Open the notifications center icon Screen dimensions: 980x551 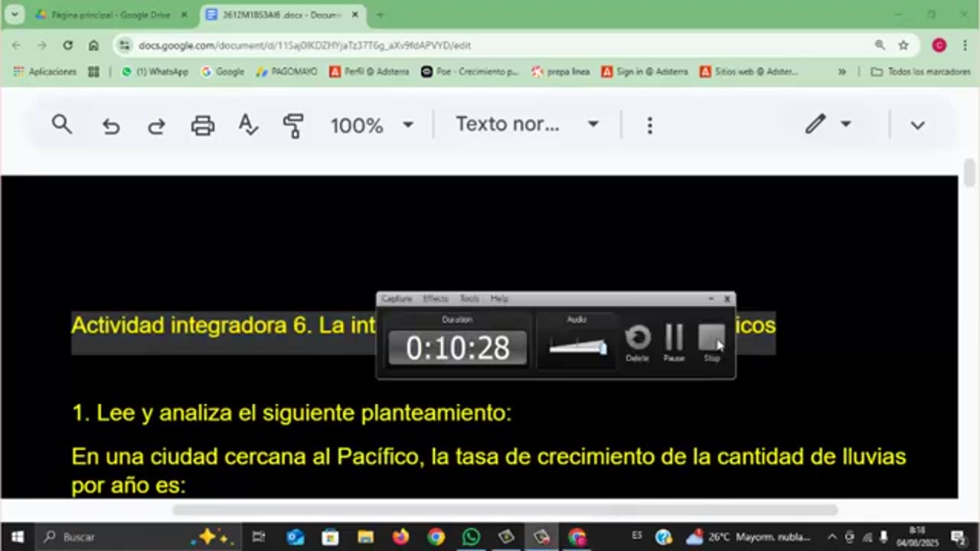958,537
